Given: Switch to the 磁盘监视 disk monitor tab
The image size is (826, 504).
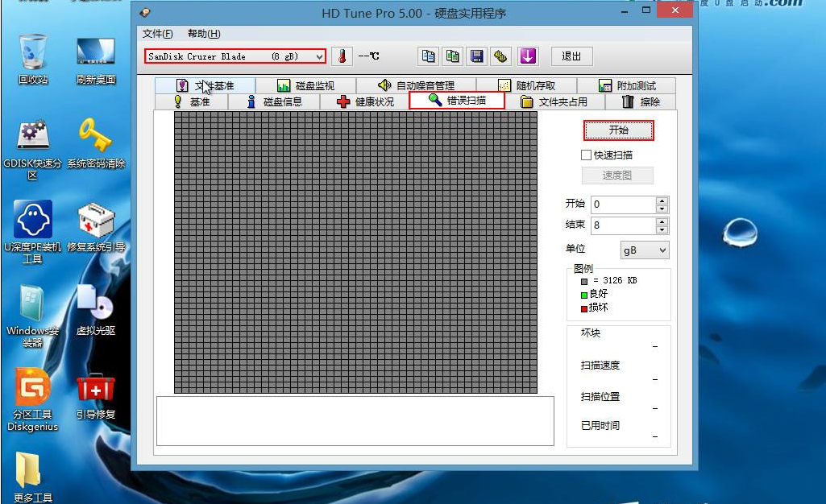Looking at the screenshot, I should click(305, 85).
